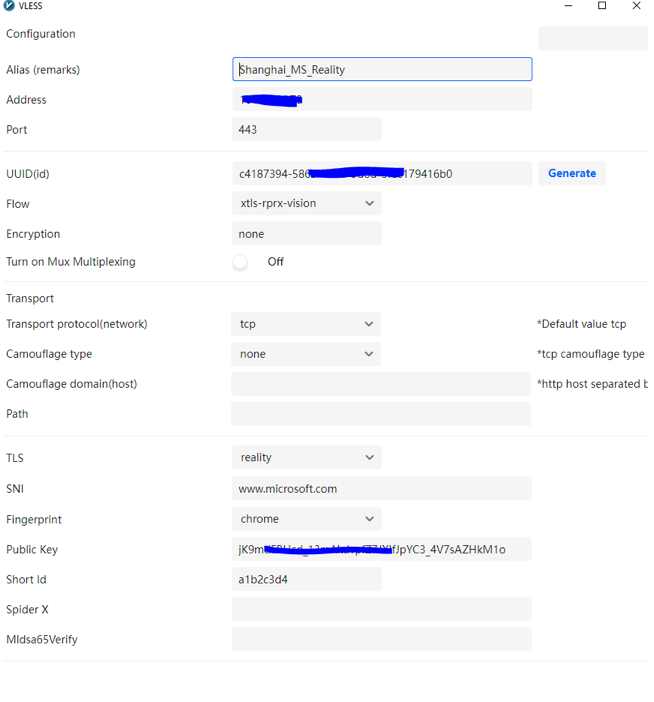The width and height of the screenshot is (654, 702).
Task: Close the VLESS configuration window
Action: click(x=636, y=6)
